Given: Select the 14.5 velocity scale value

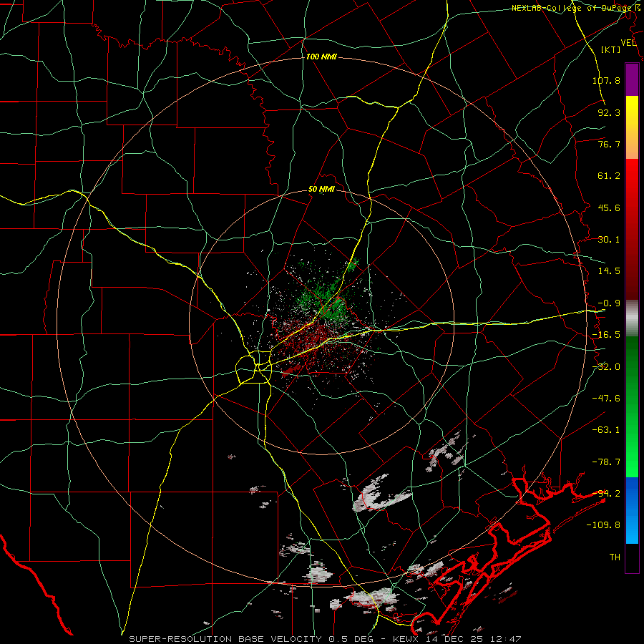Looking at the screenshot, I should (609, 271).
